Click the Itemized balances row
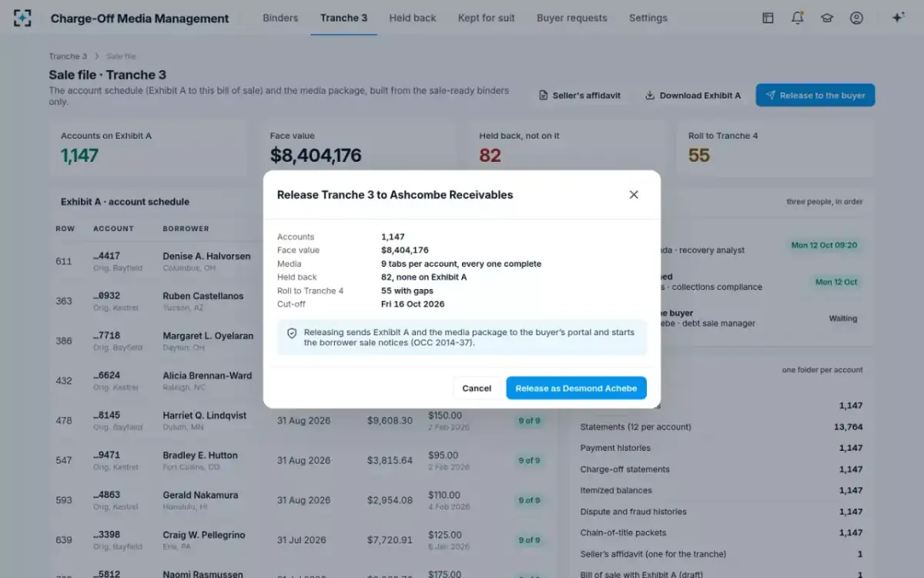Image resolution: width=924 pixels, height=578 pixels. coord(721,491)
